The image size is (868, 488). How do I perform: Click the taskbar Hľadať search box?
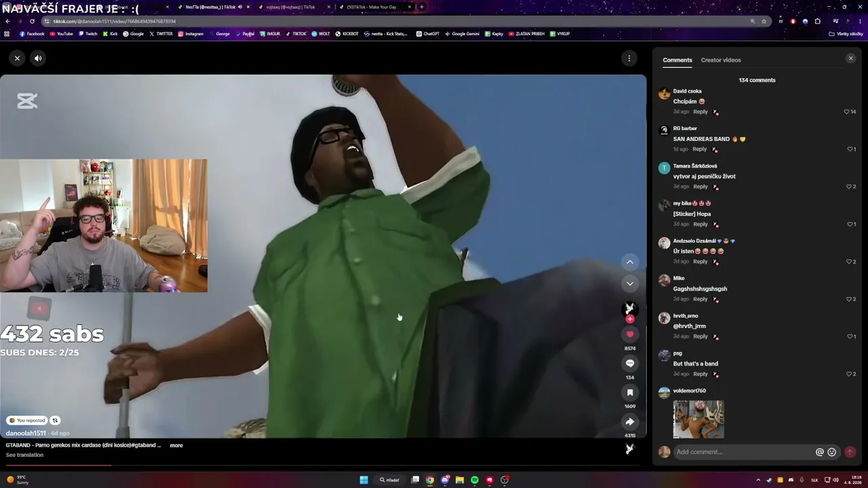(389, 480)
